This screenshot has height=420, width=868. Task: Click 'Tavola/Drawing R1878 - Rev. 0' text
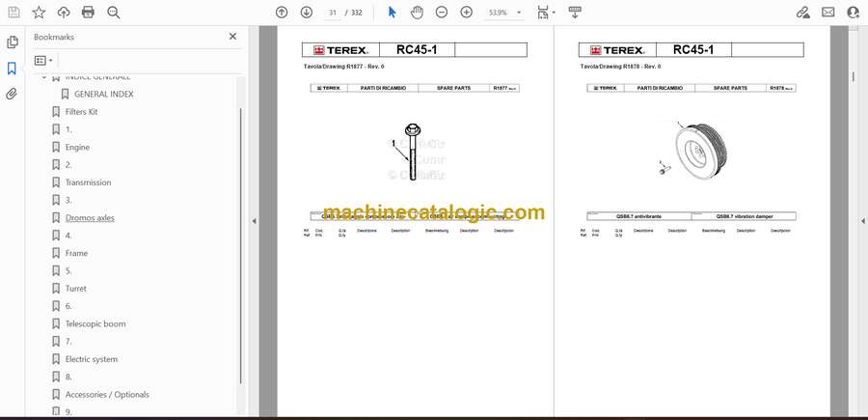(x=620, y=67)
